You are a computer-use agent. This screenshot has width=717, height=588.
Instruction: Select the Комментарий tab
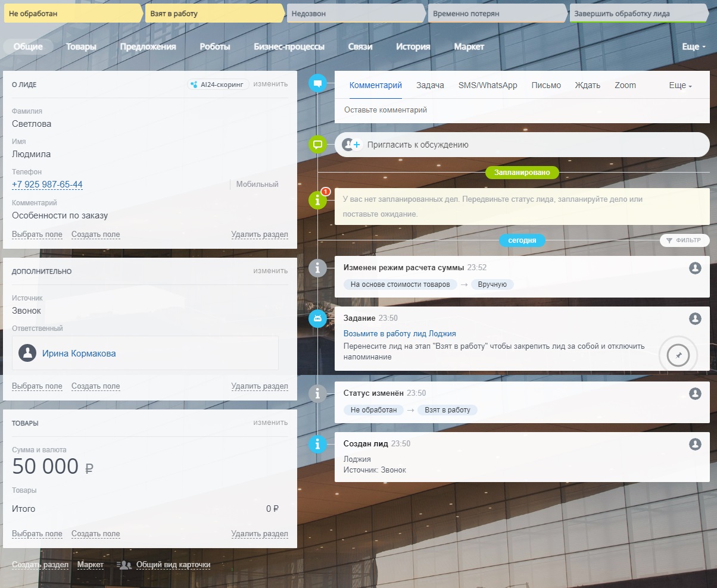(x=376, y=85)
